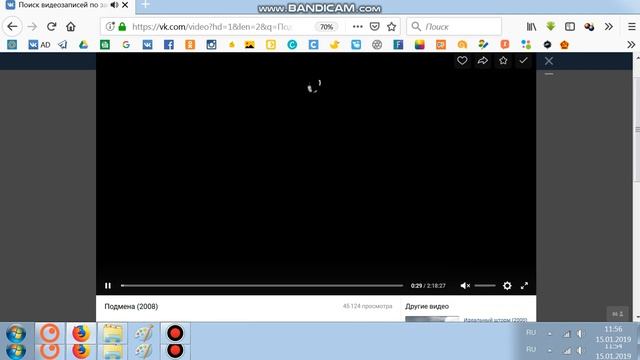This screenshot has height=360, width=640.
Task: Open the VK bookmark between Google and Facebook
Action: click(x=147, y=44)
